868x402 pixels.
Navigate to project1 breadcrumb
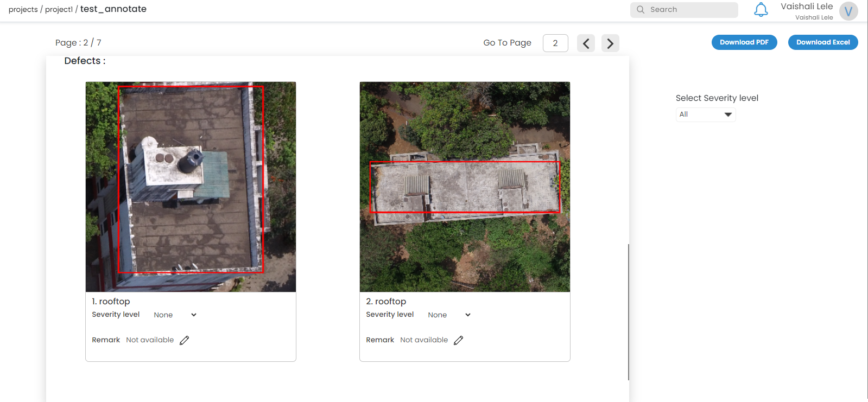pos(59,10)
